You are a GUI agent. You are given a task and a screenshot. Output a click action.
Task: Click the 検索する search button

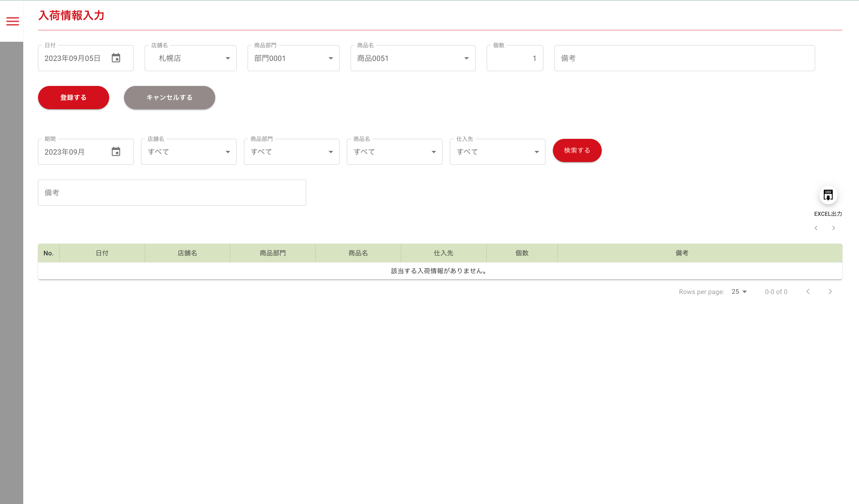(x=577, y=150)
